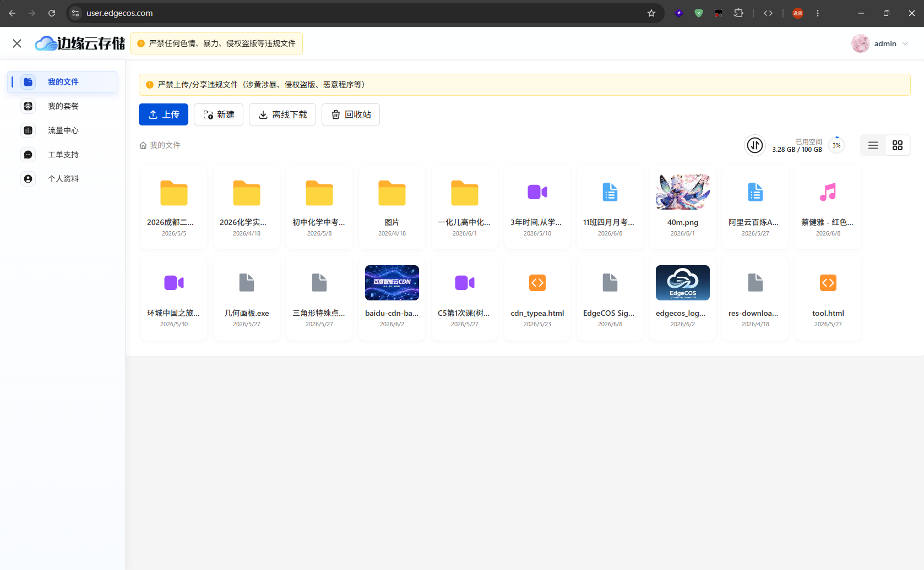Viewport: 924px width, 570px height.
Task: Select 我的文件 in the sidebar
Action: point(62,82)
